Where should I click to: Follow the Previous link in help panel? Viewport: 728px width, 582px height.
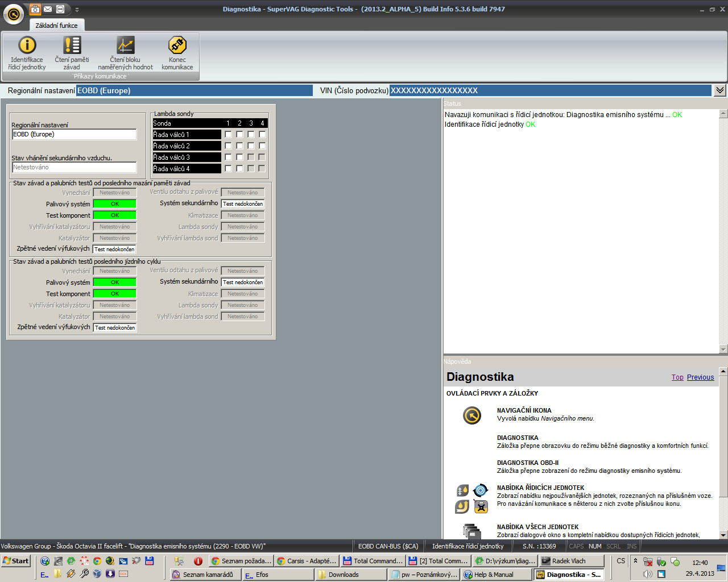coord(700,377)
